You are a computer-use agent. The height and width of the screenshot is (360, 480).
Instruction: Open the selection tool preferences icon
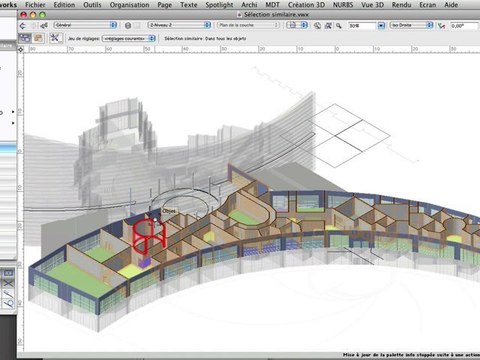pos(55,38)
